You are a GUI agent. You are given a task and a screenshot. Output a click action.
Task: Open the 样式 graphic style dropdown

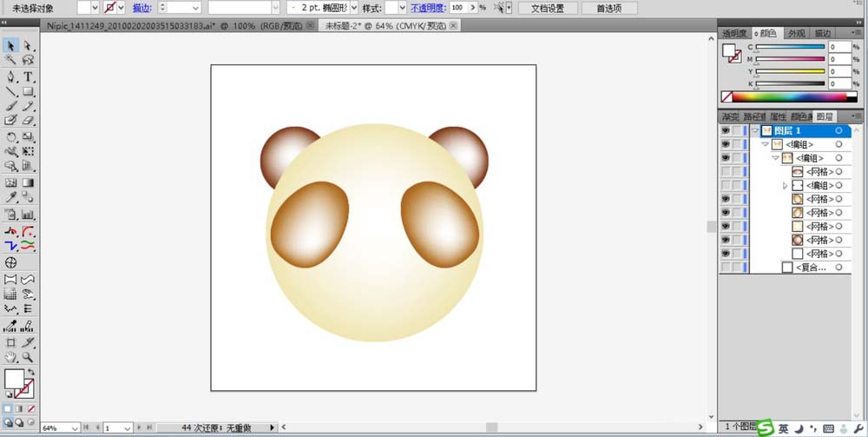click(x=403, y=8)
